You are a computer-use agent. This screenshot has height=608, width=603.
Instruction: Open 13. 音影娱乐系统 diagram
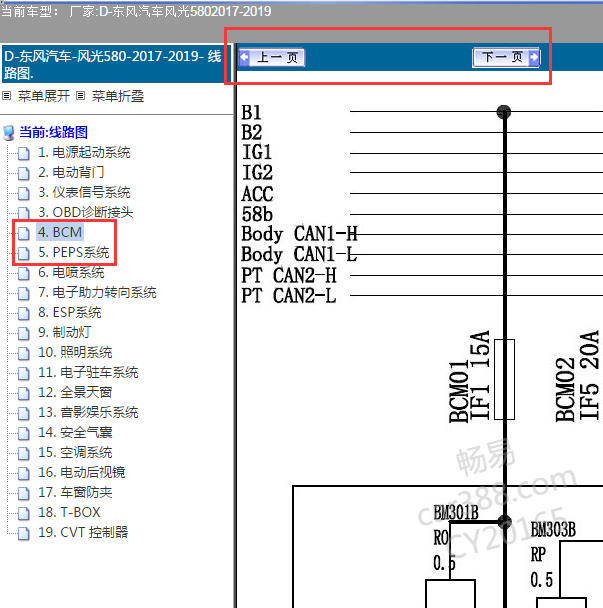click(x=88, y=413)
